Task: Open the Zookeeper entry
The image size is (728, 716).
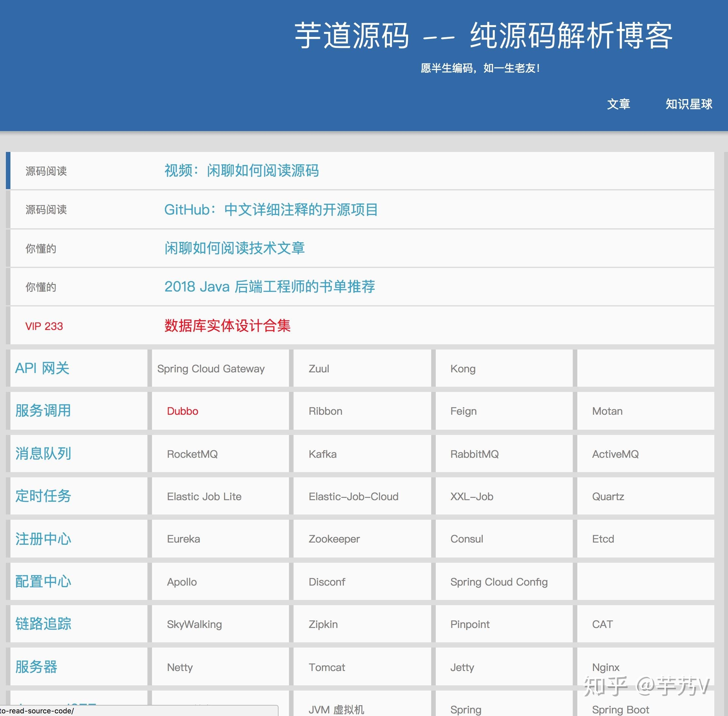Action: pos(334,539)
